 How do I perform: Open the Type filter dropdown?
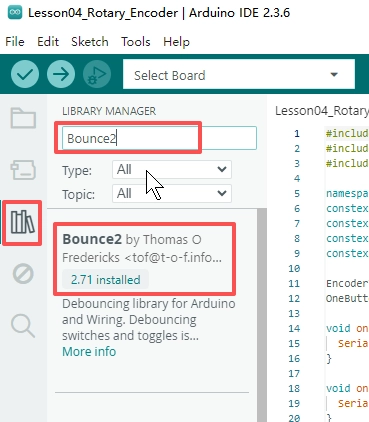172,170
